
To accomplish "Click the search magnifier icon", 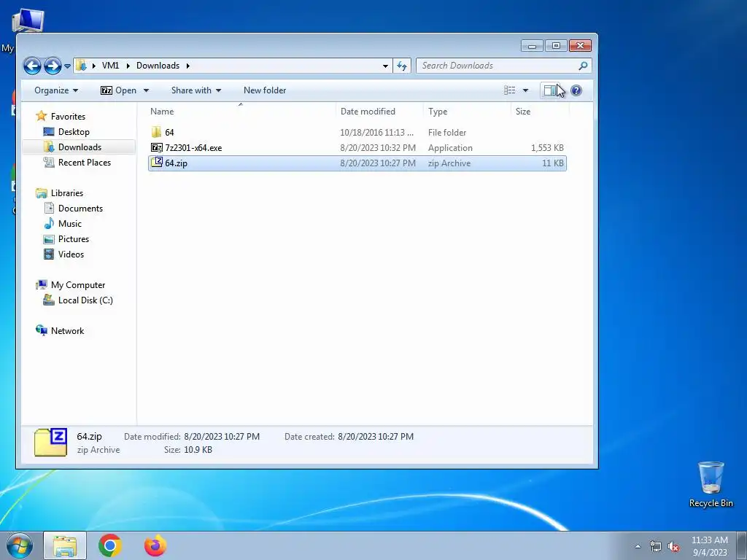I will point(583,66).
